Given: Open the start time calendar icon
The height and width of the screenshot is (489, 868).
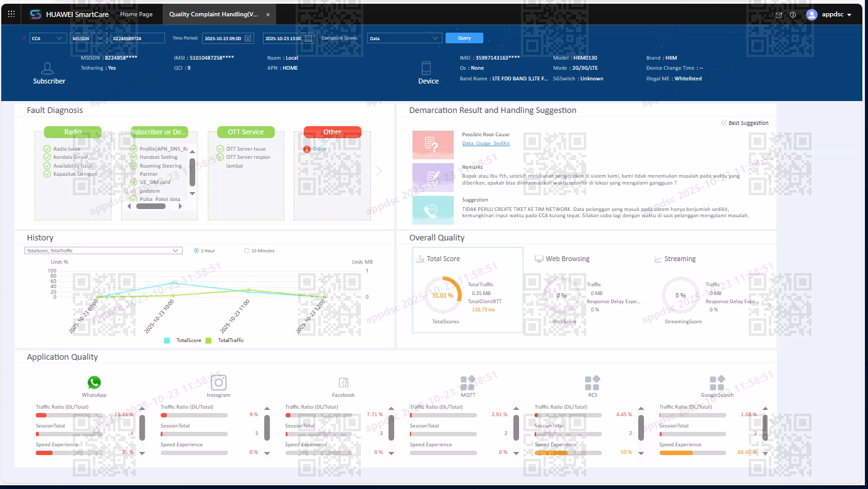Looking at the screenshot, I should coord(249,38).
